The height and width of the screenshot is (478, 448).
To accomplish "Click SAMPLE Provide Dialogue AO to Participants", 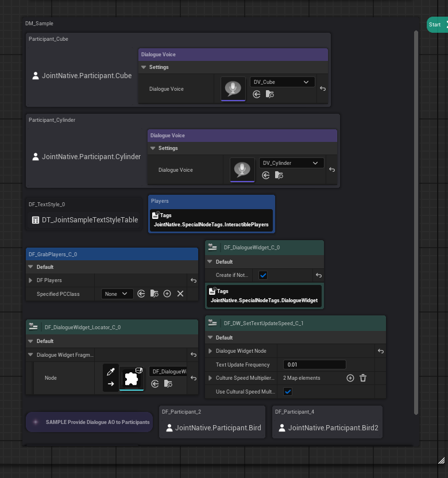I will coord(89,422).
